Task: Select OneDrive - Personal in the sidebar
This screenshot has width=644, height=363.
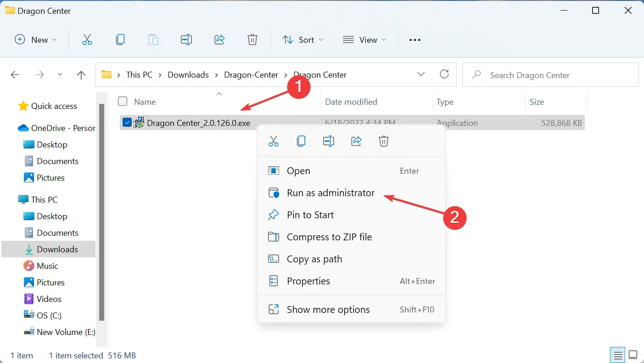Action: click(x=56, y=128)
